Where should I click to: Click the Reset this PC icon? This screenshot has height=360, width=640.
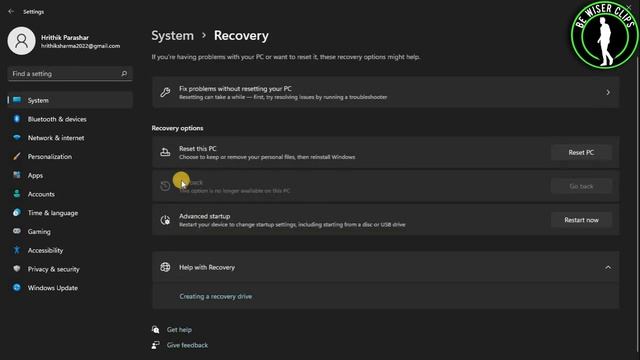(165, 152)
